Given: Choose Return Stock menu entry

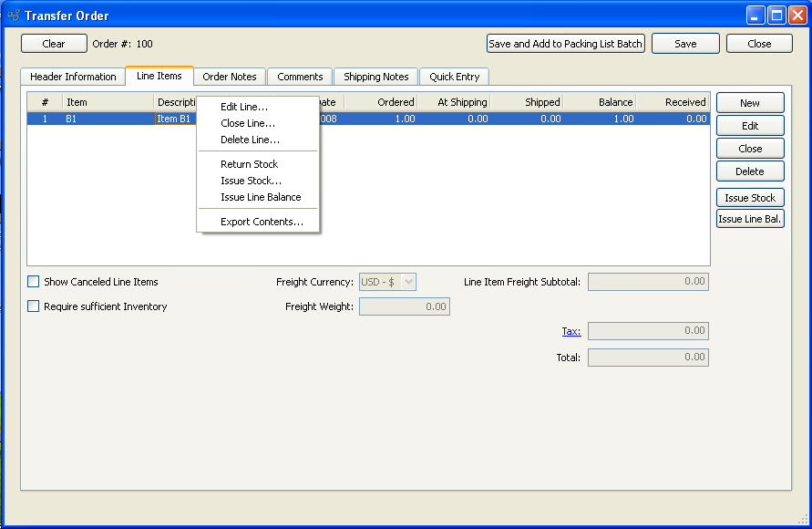Looking at the screenshot, I should (x=249, y=164).
